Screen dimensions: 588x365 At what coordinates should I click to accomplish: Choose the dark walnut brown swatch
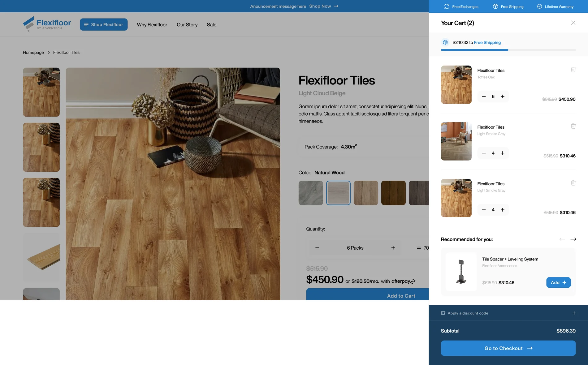coord(393,193)
